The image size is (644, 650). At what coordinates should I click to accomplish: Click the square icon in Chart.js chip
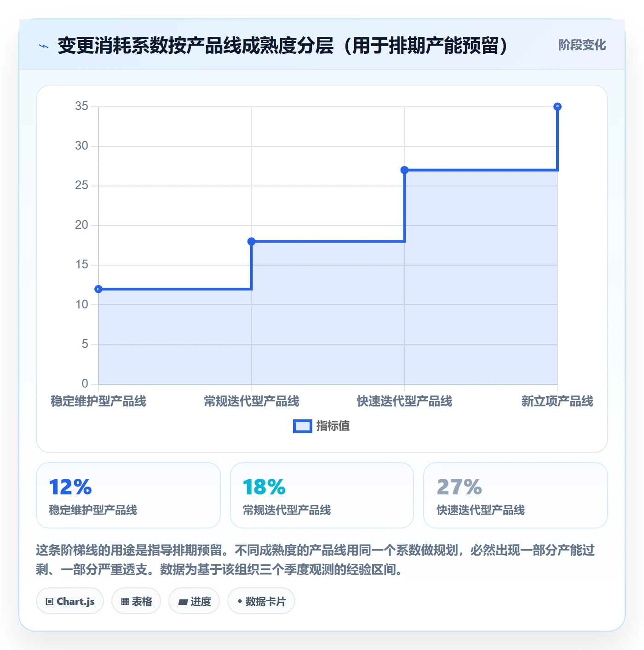coord(50,602)
